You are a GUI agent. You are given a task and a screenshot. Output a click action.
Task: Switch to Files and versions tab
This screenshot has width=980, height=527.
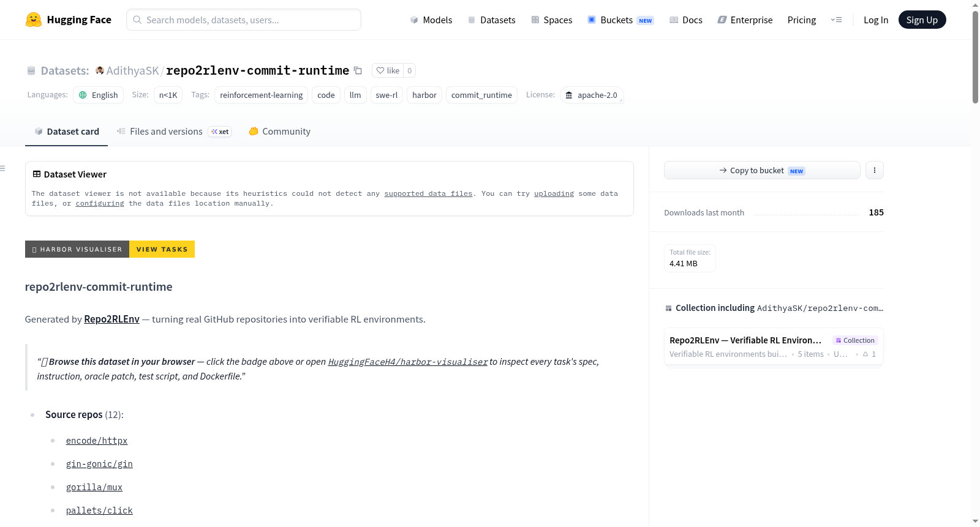click(x=175, y=131)
